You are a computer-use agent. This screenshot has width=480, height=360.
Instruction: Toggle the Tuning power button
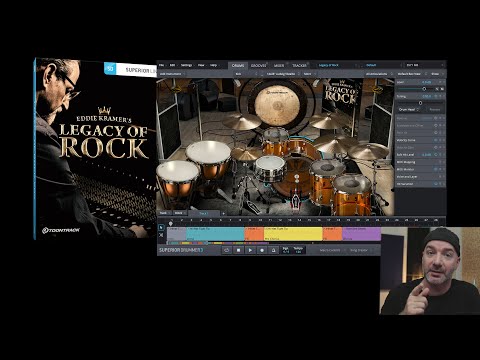coord(435,96)
